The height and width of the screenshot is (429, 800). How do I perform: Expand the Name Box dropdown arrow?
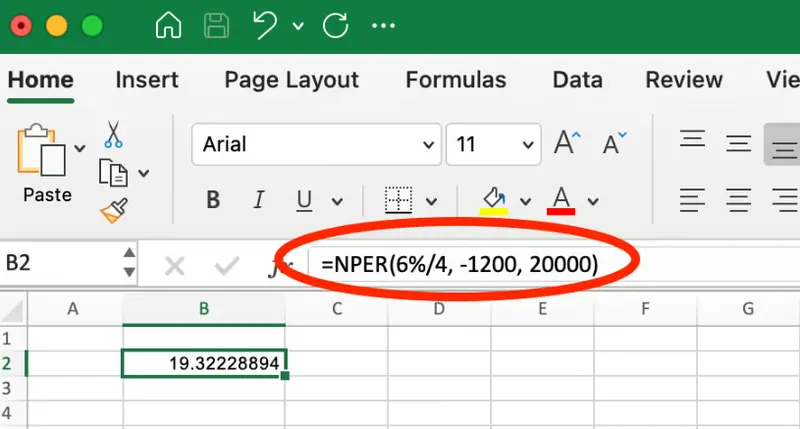coord(128,264)
